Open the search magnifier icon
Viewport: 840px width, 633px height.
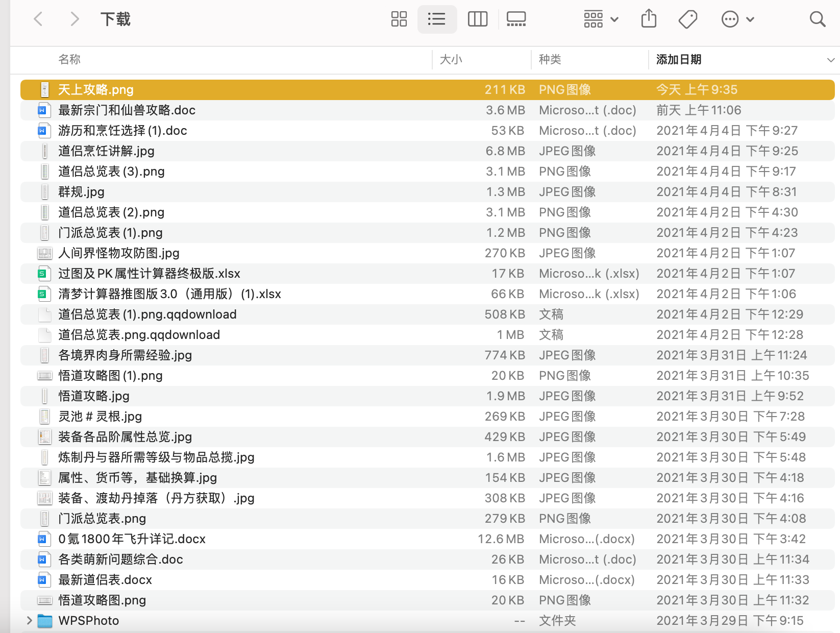click(x=818, y=19)
